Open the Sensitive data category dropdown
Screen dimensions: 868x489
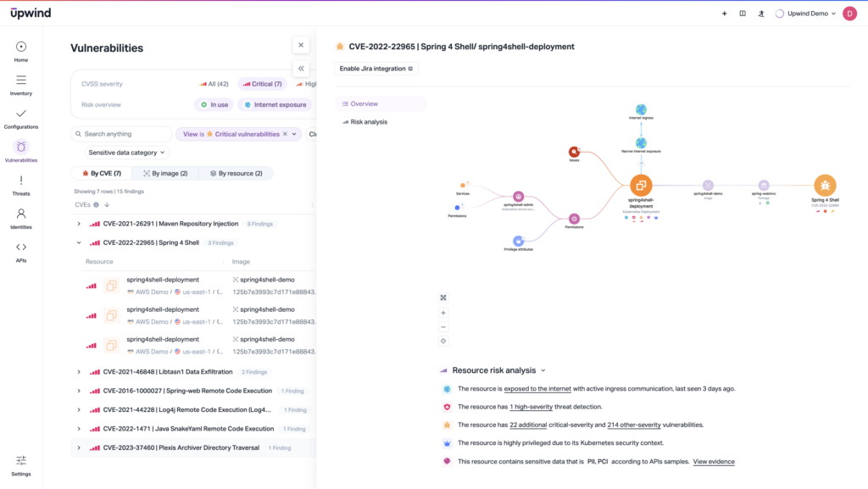click(126, 153)
